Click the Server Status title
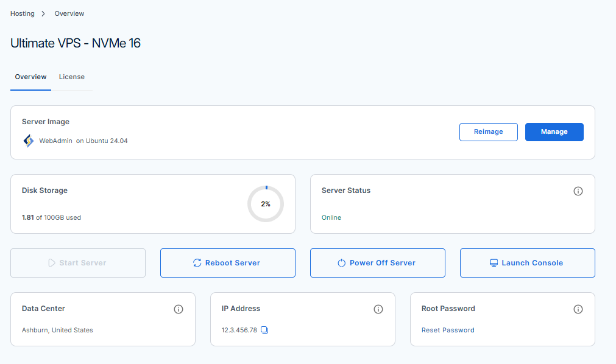 point(346,191)
